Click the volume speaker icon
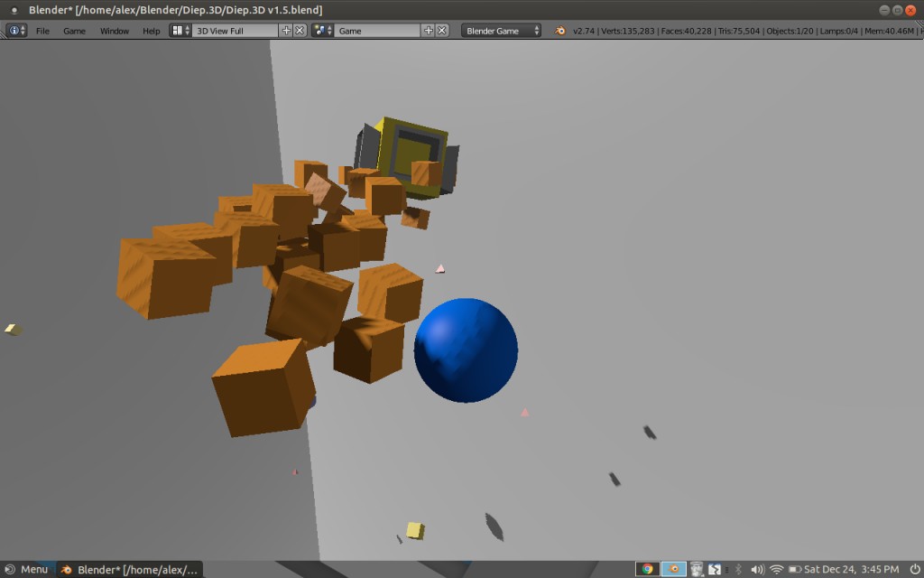Image resolution: width=924 pixels, height=578 pixels. [757, 570]
